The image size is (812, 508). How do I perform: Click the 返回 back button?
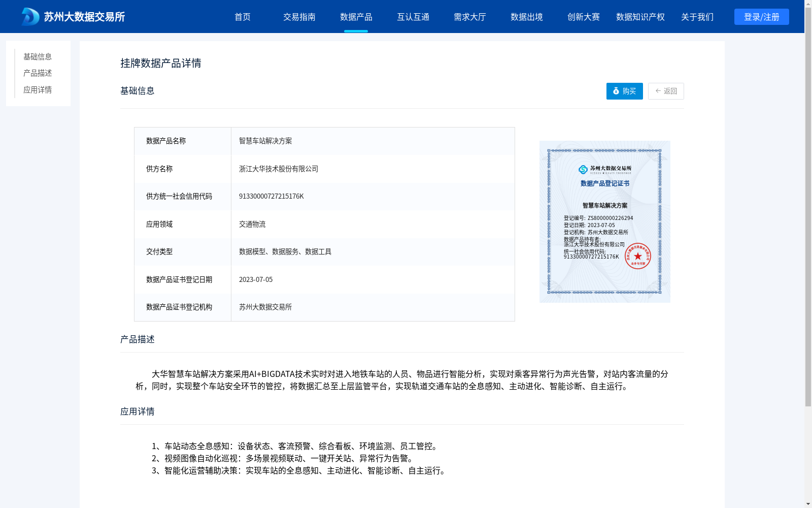(x=666, y=91)
